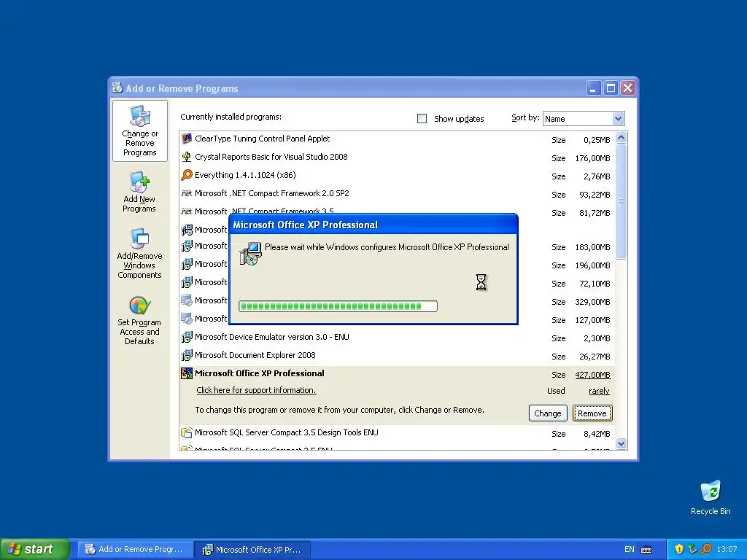747x560 pixels.
Task: Select the ClearType Tuning Control Panel Applet row
Action: click(x=398, y=139)
